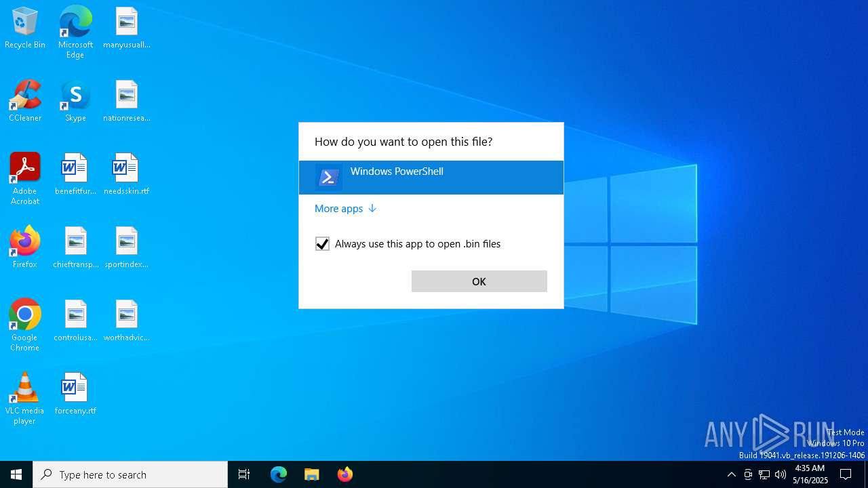Screen dimensions: 868x488
Task: Select benefitfur... Word document
Action: coord(75,174)
